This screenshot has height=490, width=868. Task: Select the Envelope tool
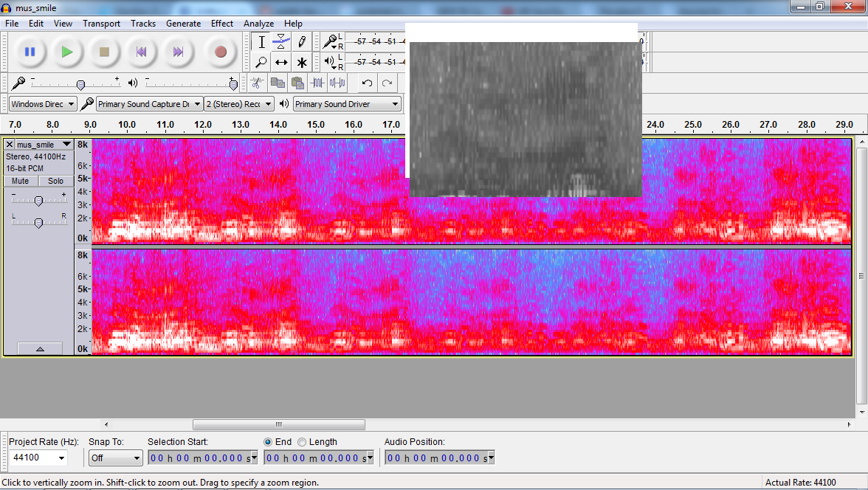coord(281,42)
